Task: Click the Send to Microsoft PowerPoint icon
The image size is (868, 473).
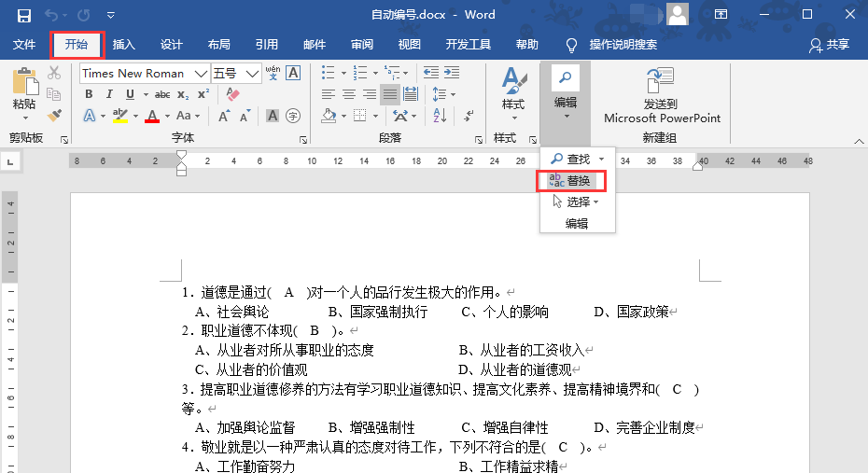Action: [x=661, y=79]
